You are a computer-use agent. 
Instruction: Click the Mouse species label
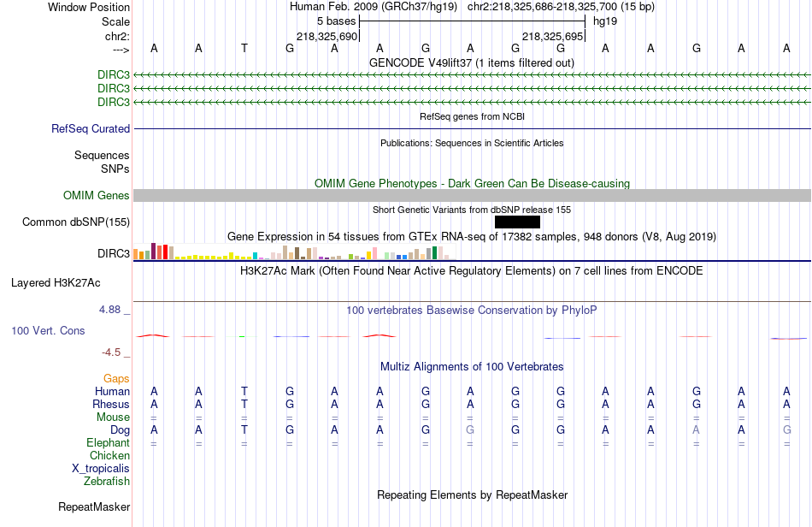pyautogui.click(x=114, y=417)
